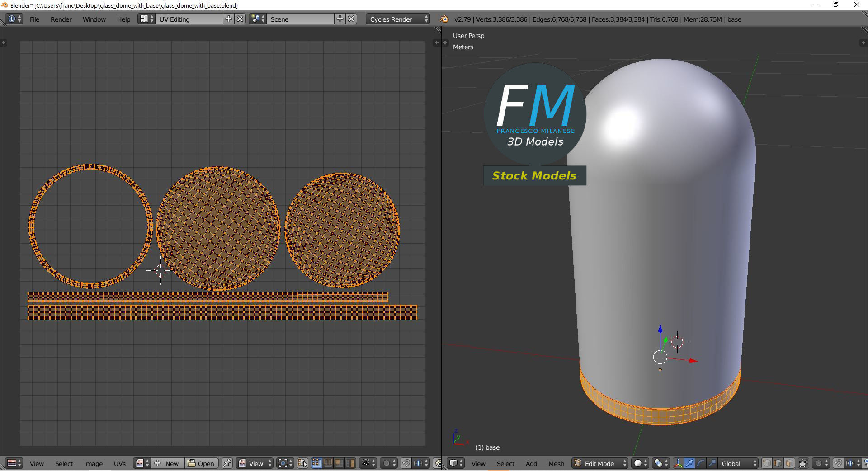
Task: Open the Render menu
Action: [61, 19]
